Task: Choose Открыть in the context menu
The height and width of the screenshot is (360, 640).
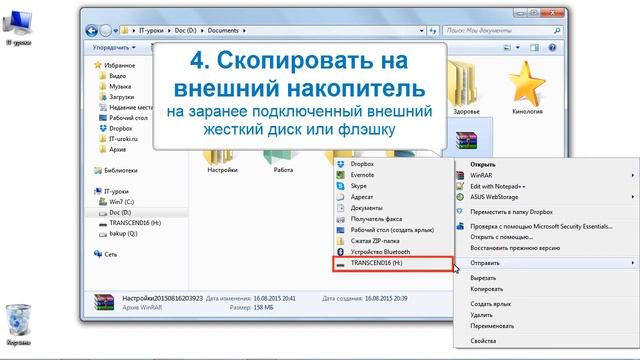Action: (547, 164)
